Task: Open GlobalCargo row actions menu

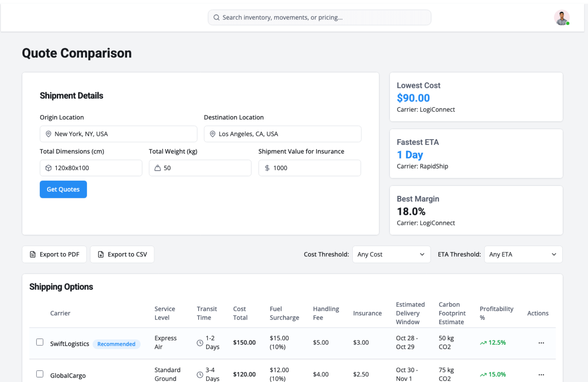Action: tap(541, 374)
